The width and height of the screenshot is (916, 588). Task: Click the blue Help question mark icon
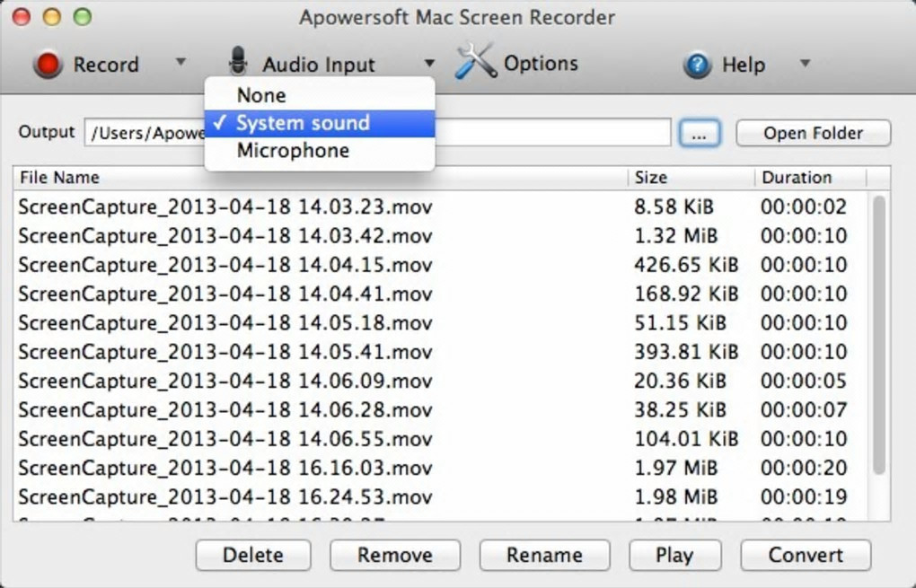(x=697, y=65)
